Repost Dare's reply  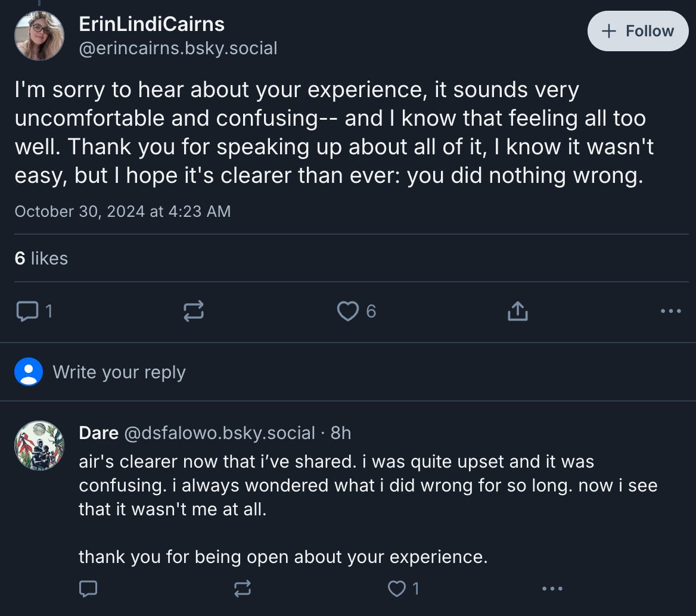click(242, 589)
